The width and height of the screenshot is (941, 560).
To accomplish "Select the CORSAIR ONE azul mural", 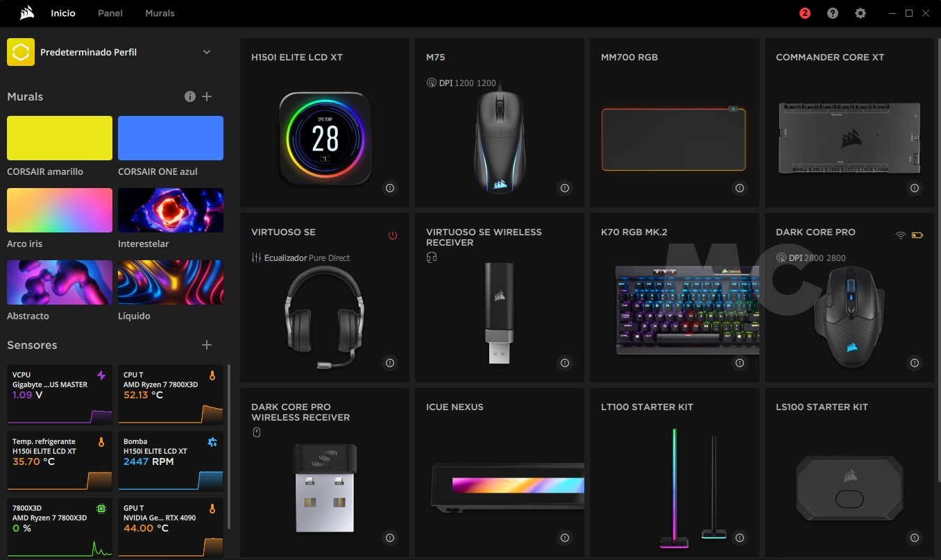I will (171, 138).
